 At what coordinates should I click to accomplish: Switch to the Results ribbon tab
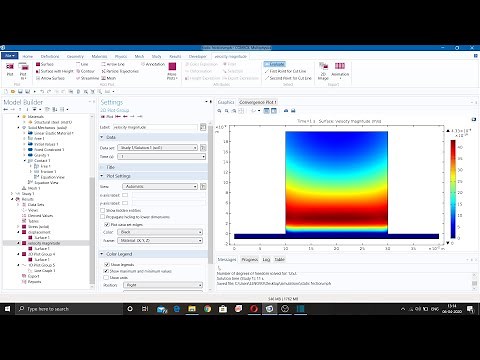(x=175, y=56)
